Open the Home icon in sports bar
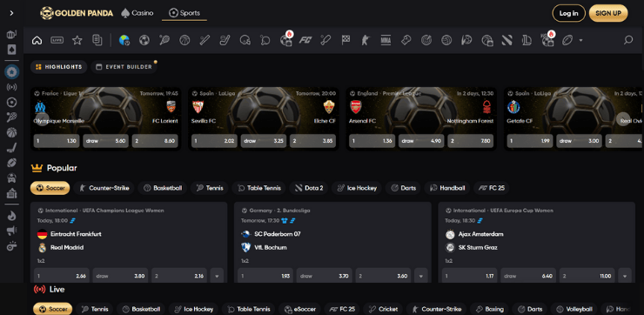 click(37, 40)
